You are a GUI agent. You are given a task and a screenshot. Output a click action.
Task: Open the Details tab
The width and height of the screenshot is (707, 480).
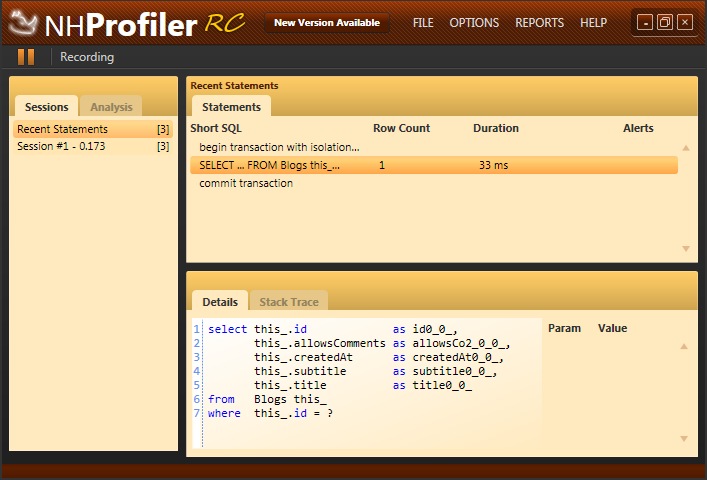click(x=220, y=302)
